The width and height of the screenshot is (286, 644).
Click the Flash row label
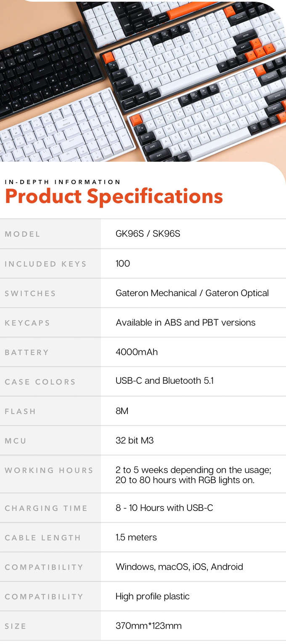pos(20,412)
